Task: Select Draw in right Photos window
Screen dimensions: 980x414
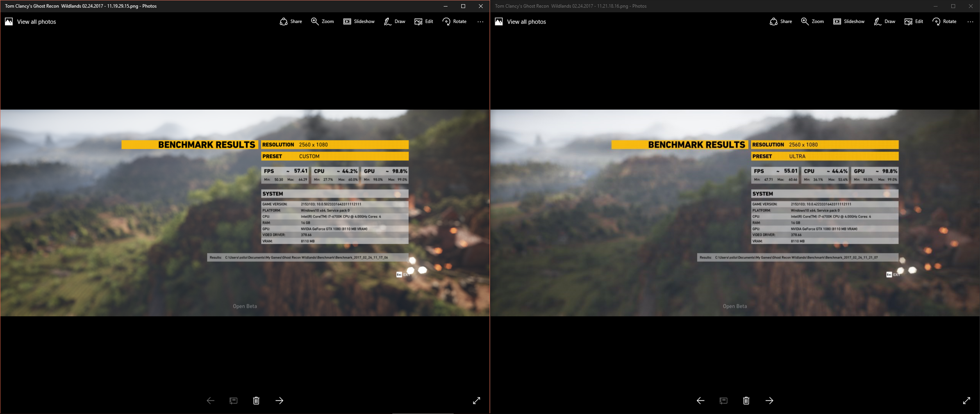Action: coord(885,21)
